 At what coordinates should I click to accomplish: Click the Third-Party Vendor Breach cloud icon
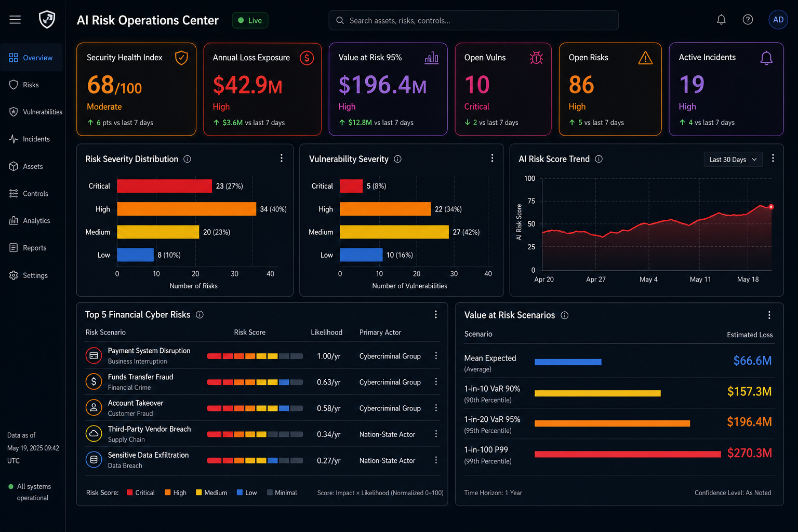(94, 434)
